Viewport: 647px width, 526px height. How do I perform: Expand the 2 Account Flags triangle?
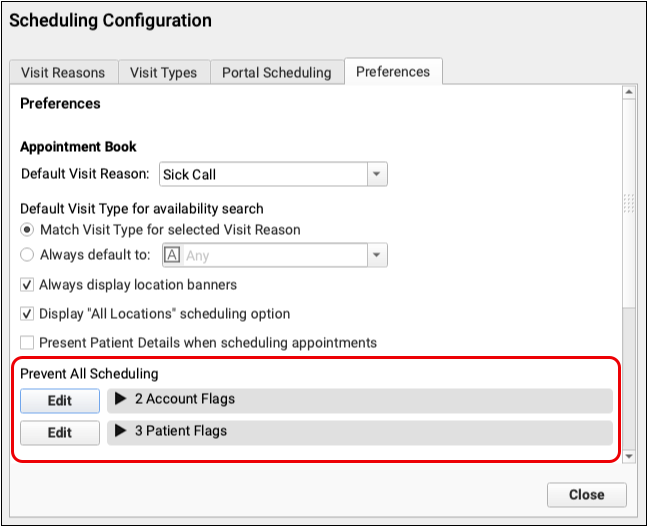[x=121, y=400]
